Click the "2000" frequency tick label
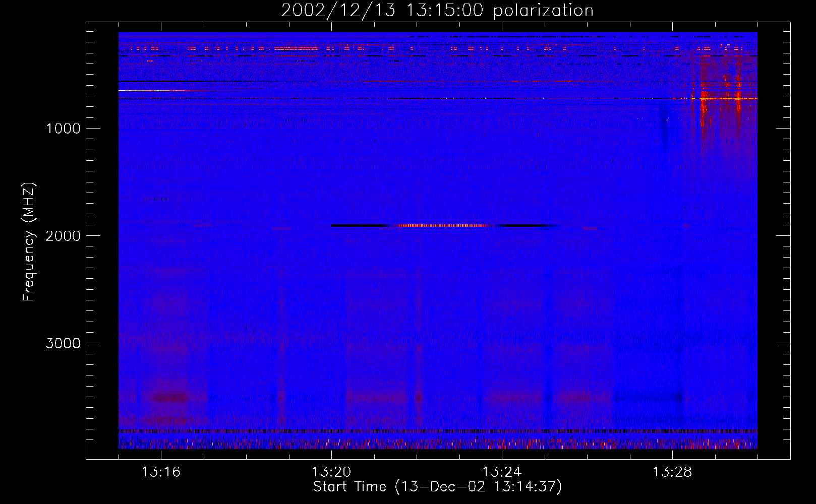816x504 pixels. [63, 236]
